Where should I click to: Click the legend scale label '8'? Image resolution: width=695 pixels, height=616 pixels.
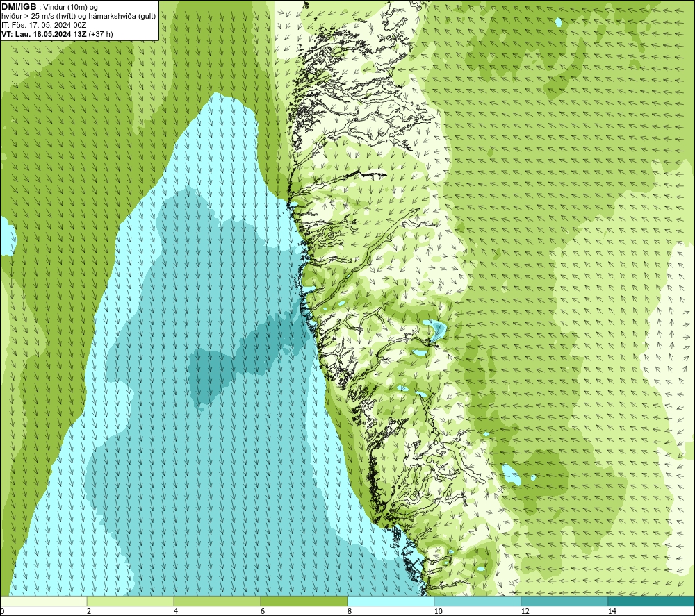(x=350, y=611)
